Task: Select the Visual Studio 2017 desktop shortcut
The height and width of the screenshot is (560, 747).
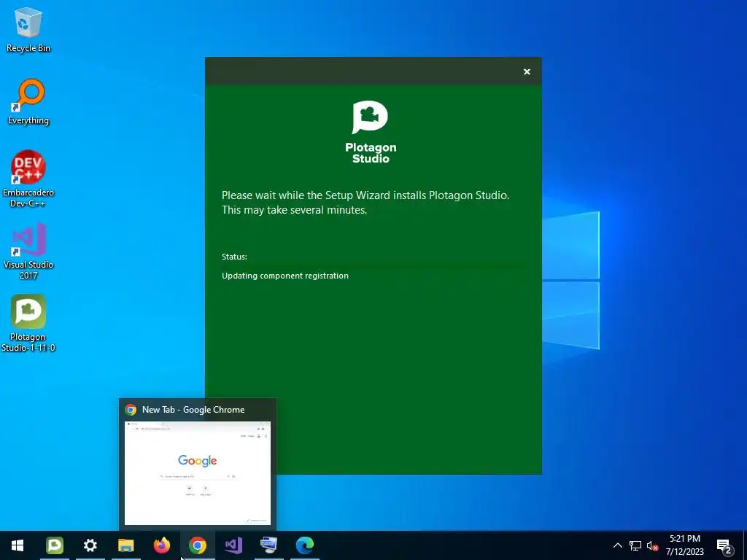Action: point(28,251)
